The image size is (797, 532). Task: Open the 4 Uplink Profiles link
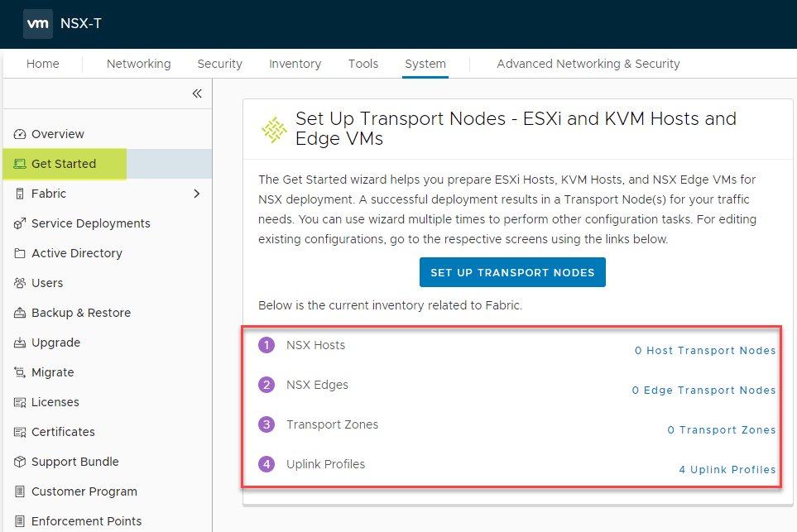click(727, 469)
